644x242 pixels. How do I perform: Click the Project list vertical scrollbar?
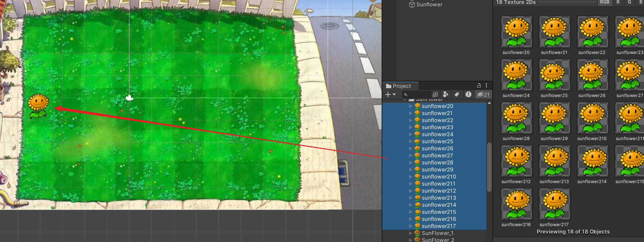(x=489, y=167)
